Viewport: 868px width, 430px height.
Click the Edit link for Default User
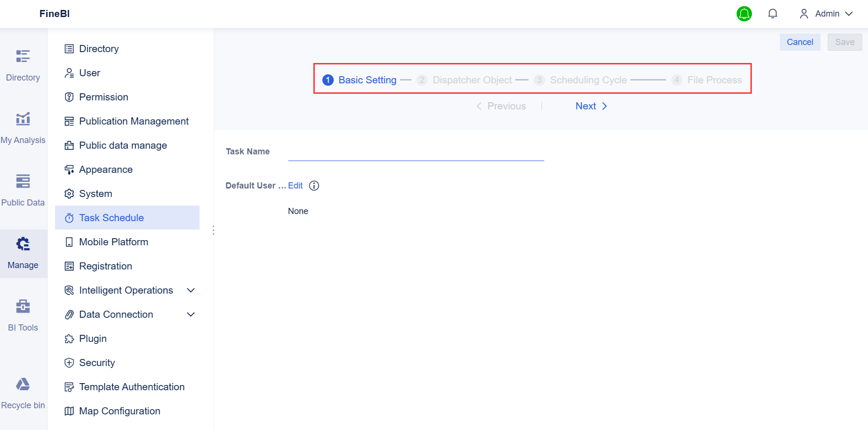[x=295, y=186]
